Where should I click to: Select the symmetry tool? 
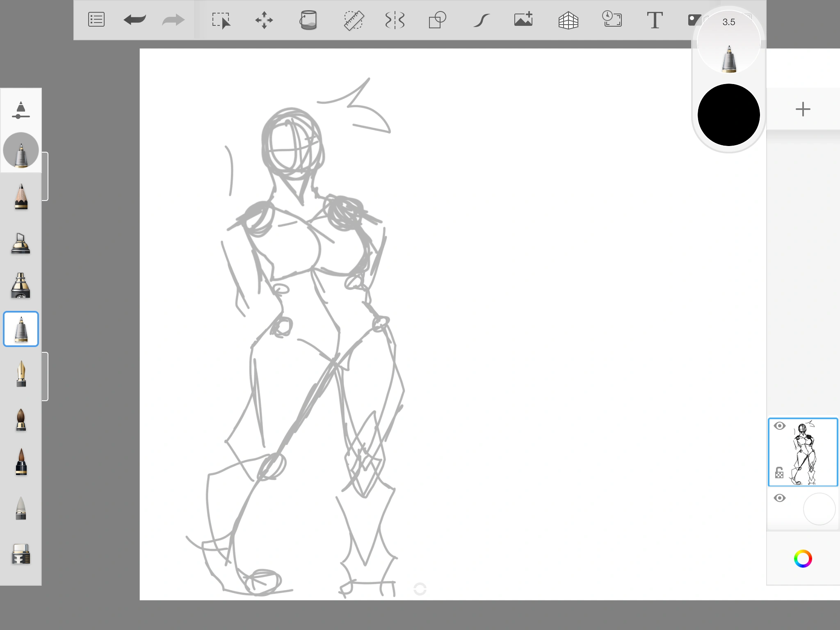click(x=395, y=20)
